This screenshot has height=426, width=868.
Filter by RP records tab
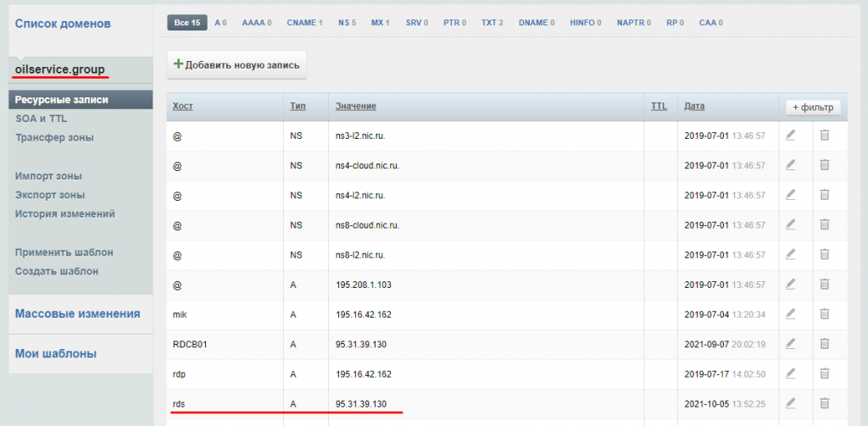click(675, 23)
